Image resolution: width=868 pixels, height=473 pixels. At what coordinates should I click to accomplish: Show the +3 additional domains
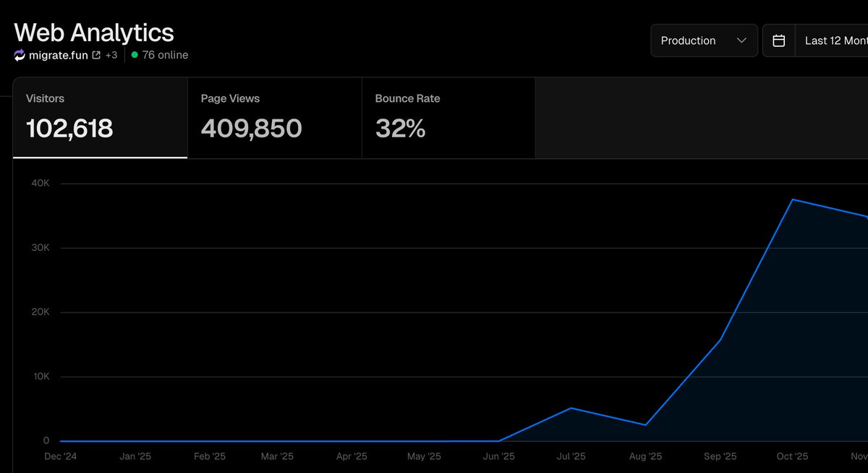tap(111, 55)
